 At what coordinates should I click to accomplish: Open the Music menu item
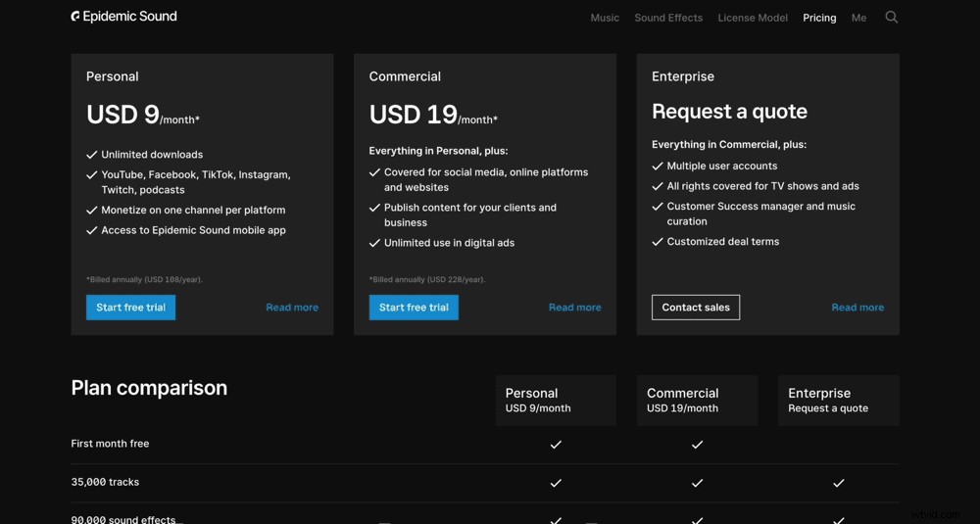pos(605,18)
